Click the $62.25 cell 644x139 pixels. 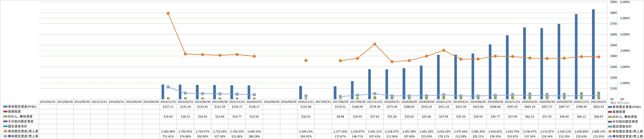(530, 116)
